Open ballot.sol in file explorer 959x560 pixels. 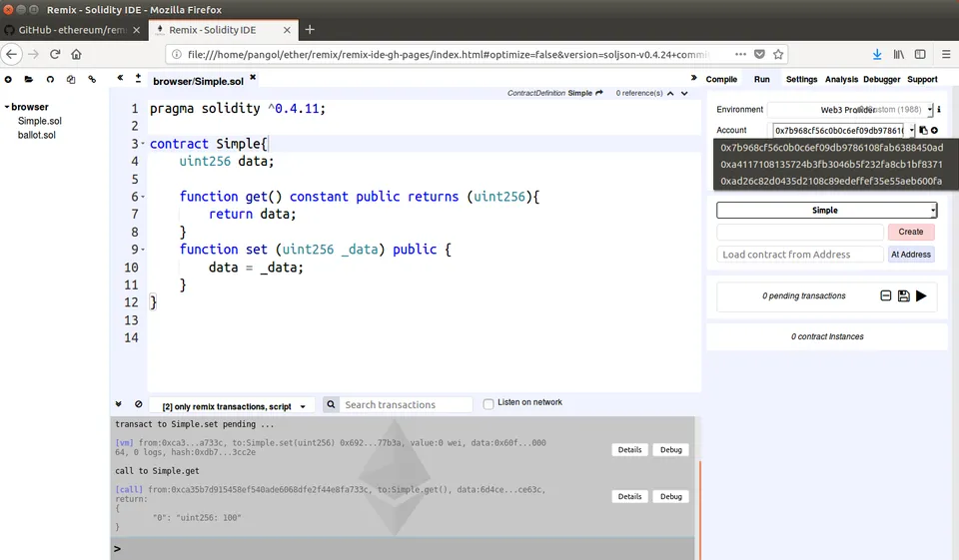37,135
